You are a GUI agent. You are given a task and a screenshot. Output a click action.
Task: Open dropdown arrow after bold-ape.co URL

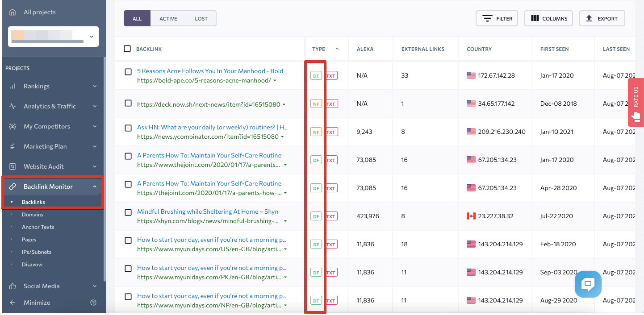click(x=275, y=81)
